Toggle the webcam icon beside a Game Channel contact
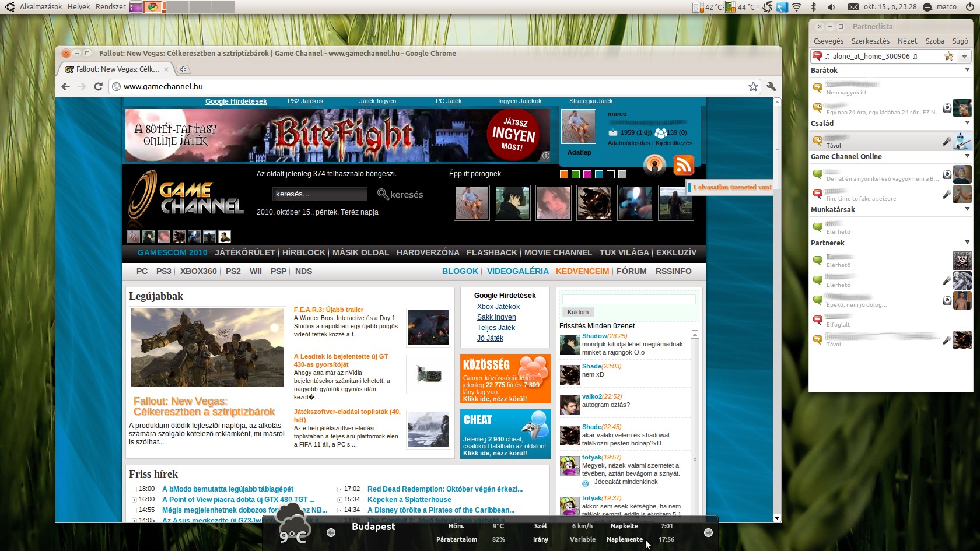Image resolution: width=980 pixels, height=551 pixels. [947, 174]
